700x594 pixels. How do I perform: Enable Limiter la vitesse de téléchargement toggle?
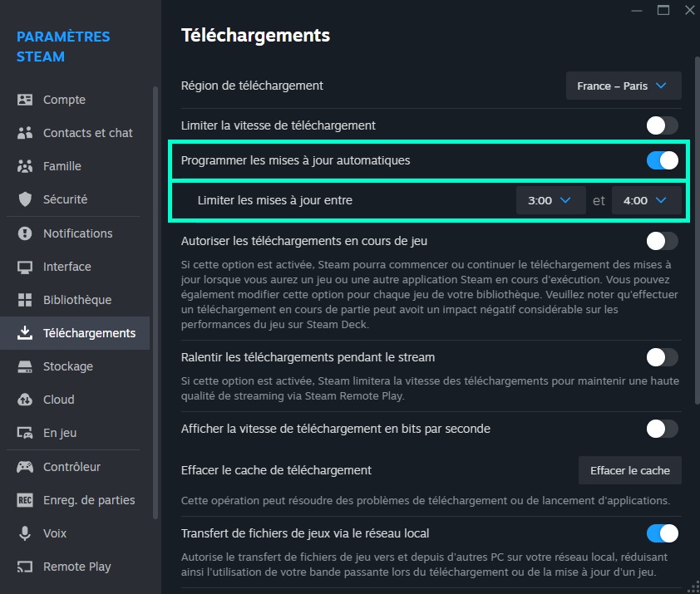662,125
